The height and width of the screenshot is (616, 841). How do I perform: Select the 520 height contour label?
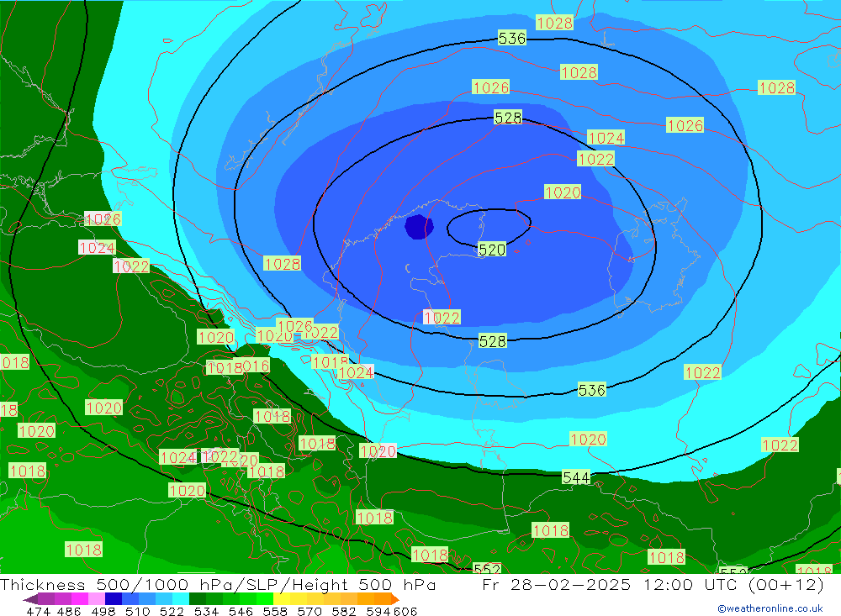pyautogui.click(x=492, y=250)
